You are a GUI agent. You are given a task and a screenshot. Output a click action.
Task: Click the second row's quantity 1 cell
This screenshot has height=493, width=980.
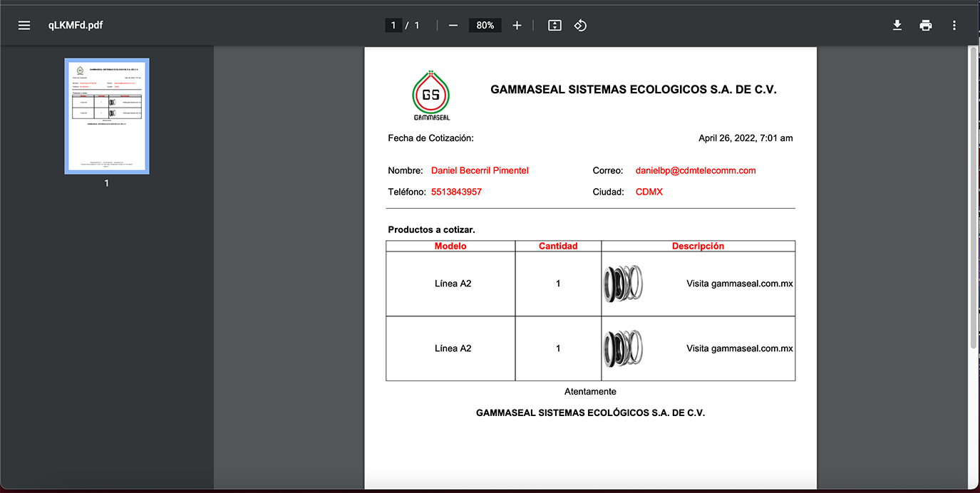(x=558, y=348)
